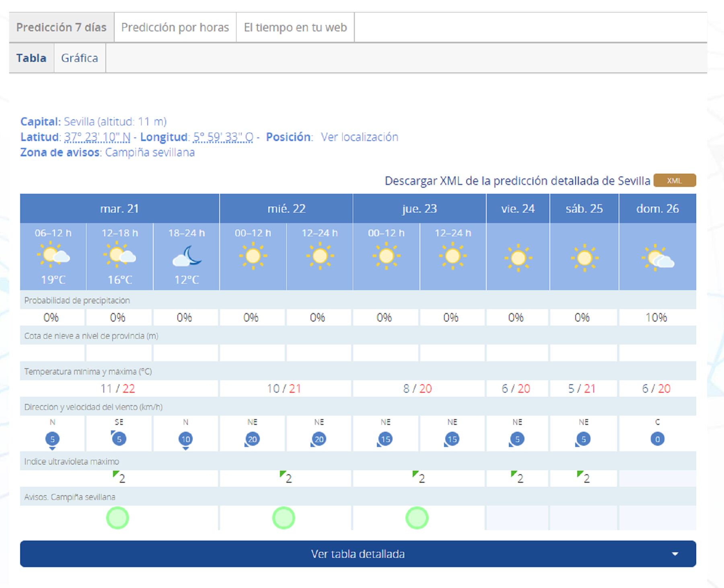724x588 pixels.
Task: Click the latitude value 37° 23' 10'' N
Action: click(97, 137)
